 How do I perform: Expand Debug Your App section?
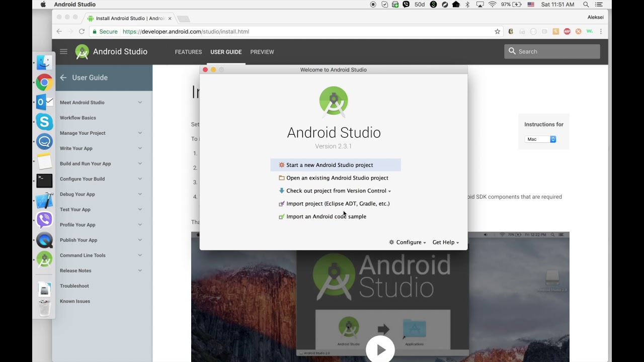click(140, 194)
